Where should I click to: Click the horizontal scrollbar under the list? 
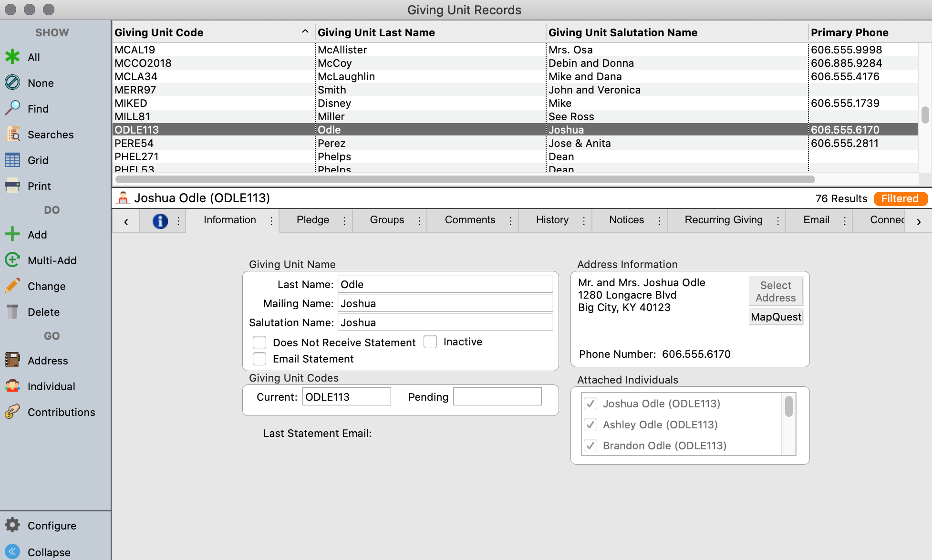(x=465, y=179)
